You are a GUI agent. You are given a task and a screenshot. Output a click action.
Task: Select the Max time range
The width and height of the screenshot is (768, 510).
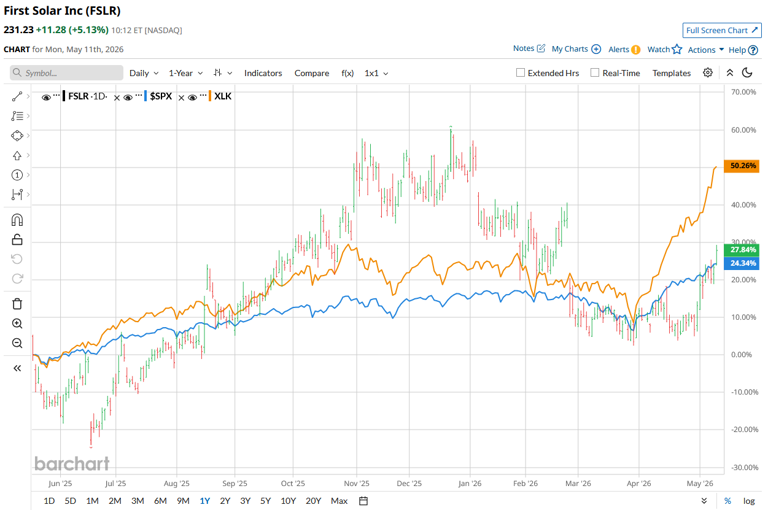click(339, 501)
